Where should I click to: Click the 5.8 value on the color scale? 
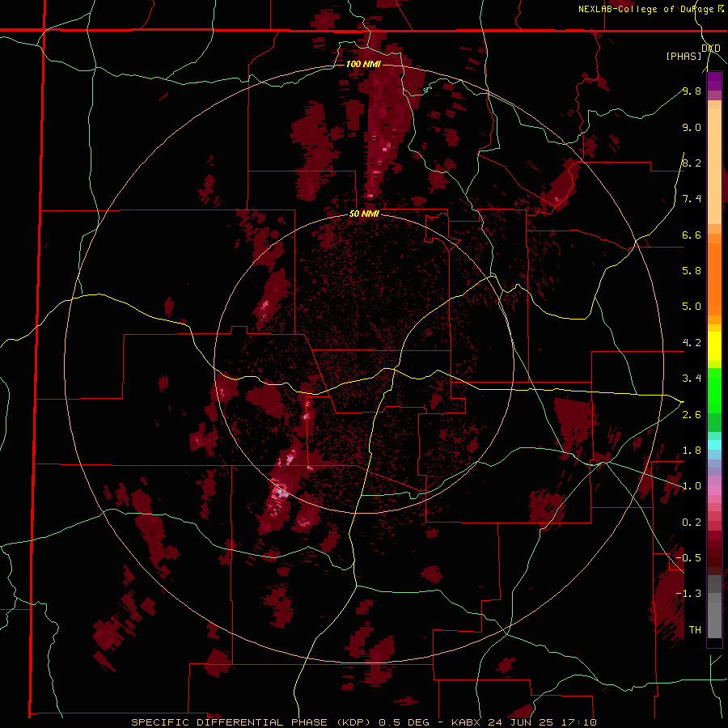(692, 271)
